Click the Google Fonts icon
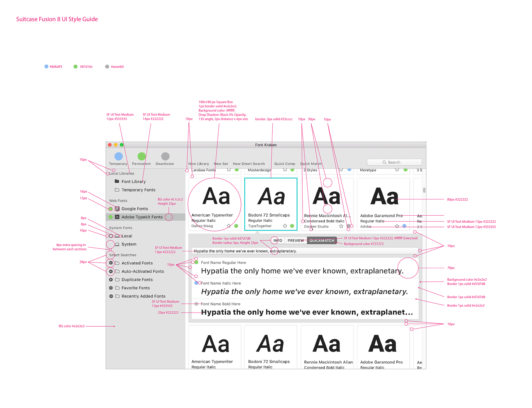Screen dimensions: 532x408 click(117, 209)
